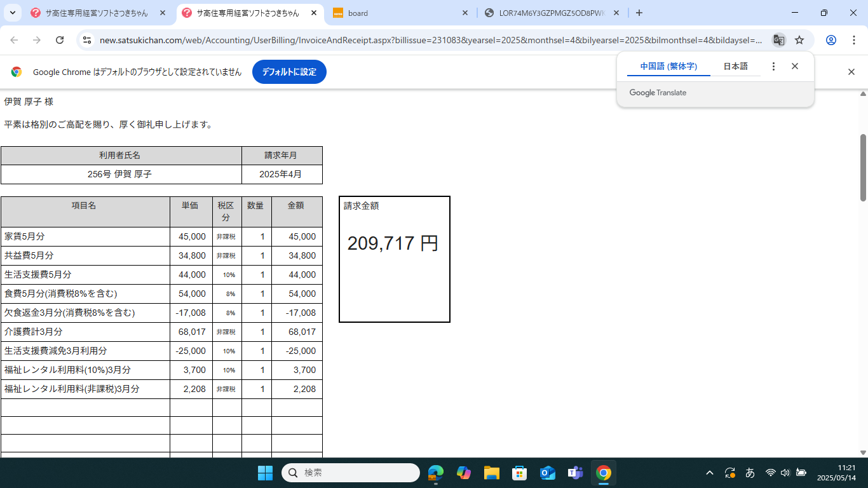The image size is (868, 488).
Task: Click the Google Translate icon in address bar
Action: tap(778, 40)
